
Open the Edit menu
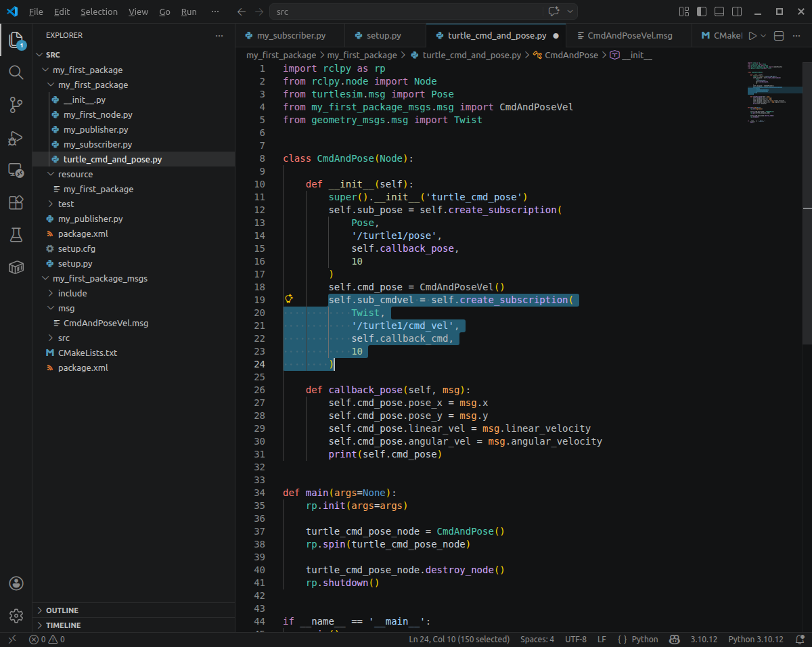(x=62, y=12)
